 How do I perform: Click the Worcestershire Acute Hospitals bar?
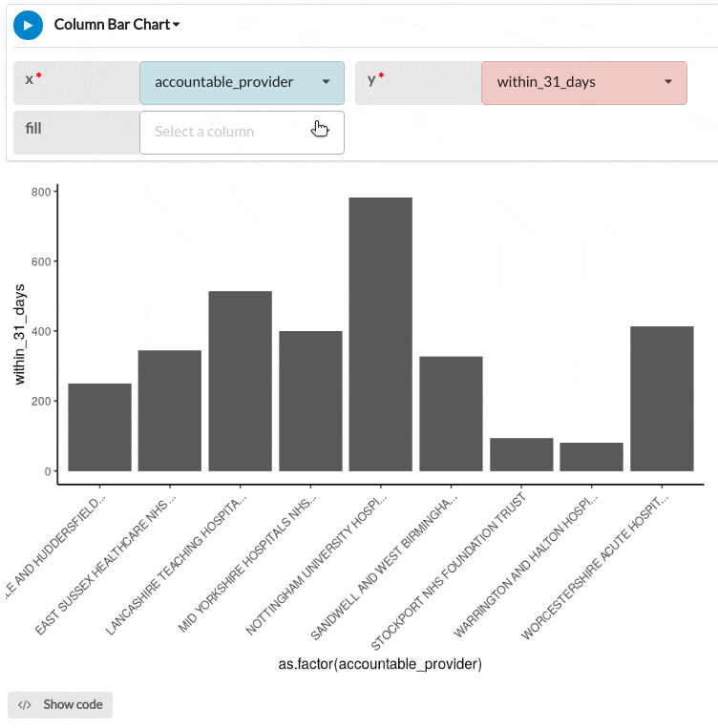[662, 398]
